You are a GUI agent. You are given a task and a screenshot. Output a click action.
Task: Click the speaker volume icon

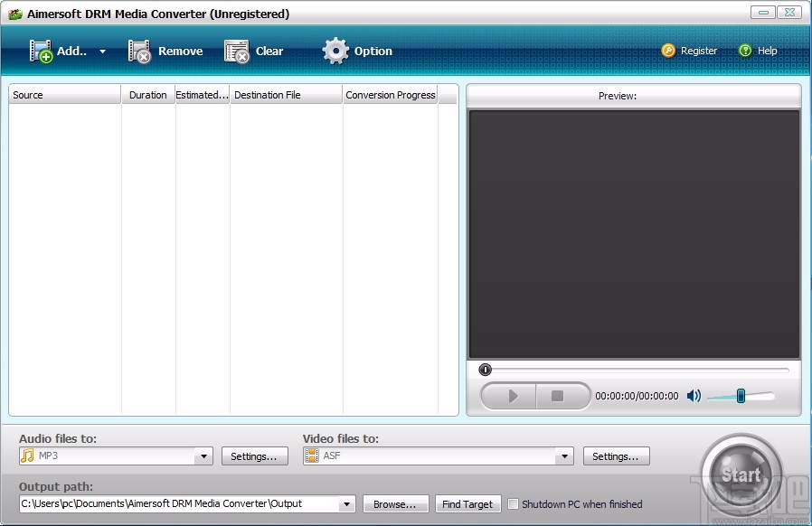point(694,396)
